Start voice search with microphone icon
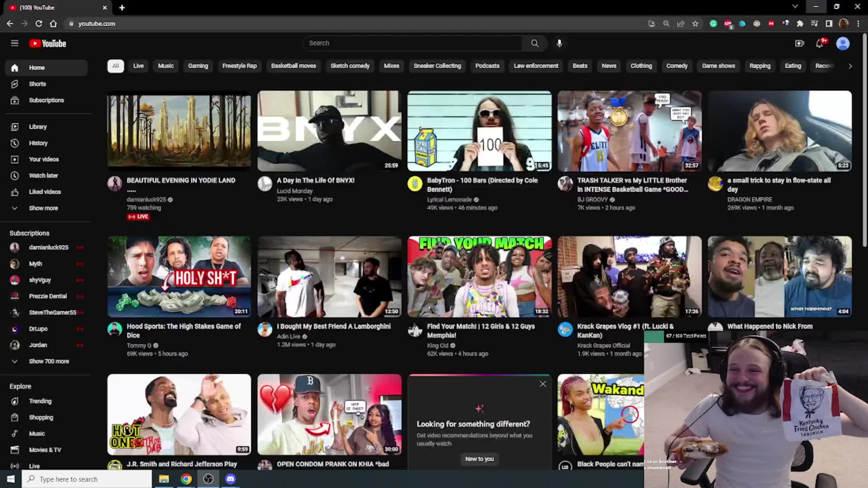The height and width of the screenshot is (488, 868). (559, 43)
